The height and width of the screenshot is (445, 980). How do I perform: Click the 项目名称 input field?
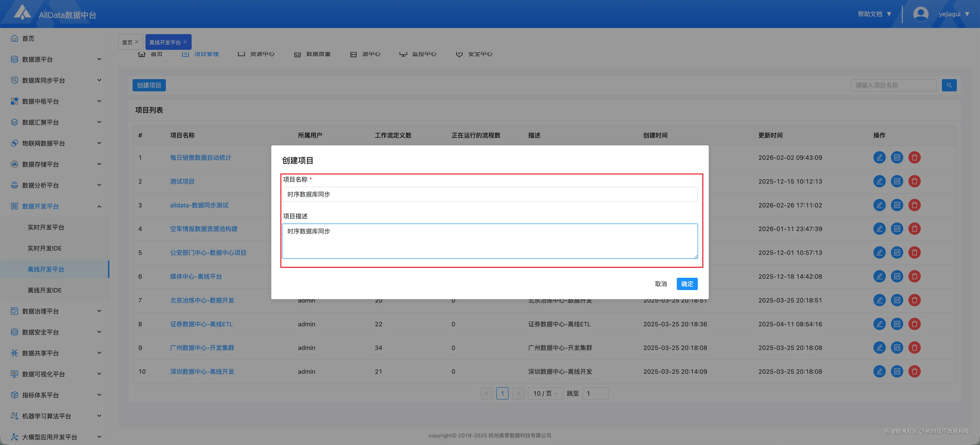click(x=490, y=194)
